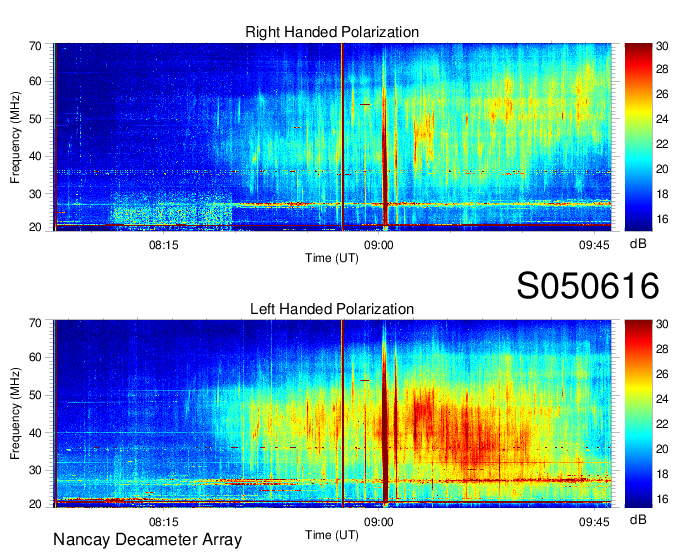Viewport: 680px width, 552px height.
Task: Click the 18 dB label on Left Handed colorbar
Action: (662, 474)
